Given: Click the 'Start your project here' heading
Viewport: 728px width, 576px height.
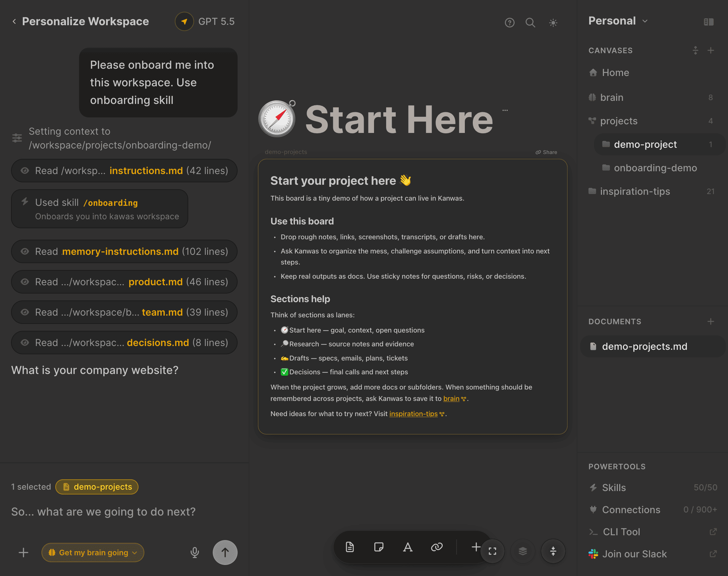Looking at the screenshot, I should pyautogui.click(x=341, y=181).
